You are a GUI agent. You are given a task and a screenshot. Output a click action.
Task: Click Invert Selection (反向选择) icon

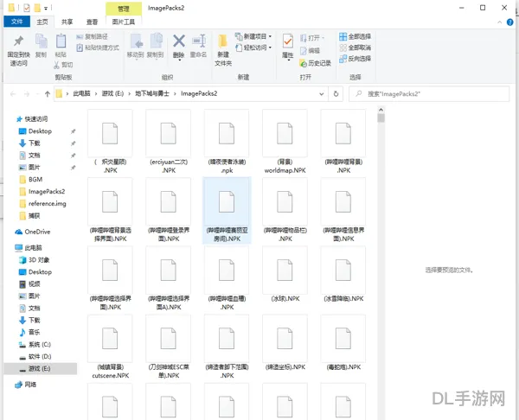pos(343,59)
